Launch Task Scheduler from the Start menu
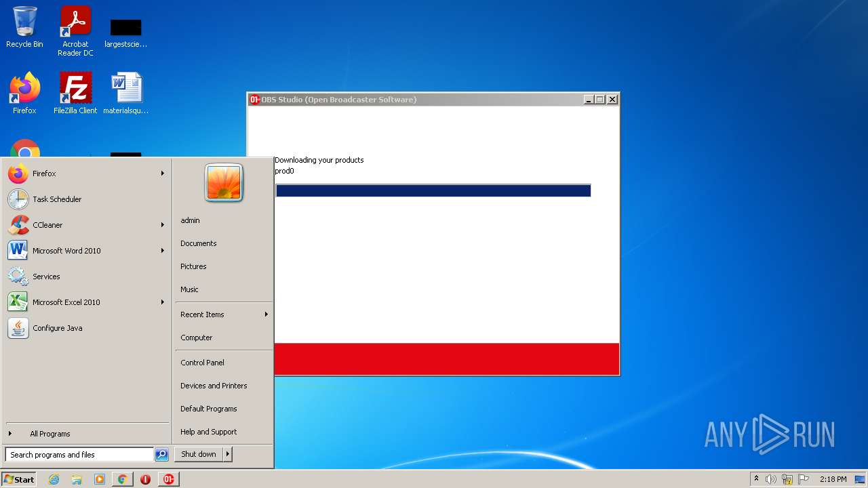Screen dimensions: 868x488 [85, 199]
